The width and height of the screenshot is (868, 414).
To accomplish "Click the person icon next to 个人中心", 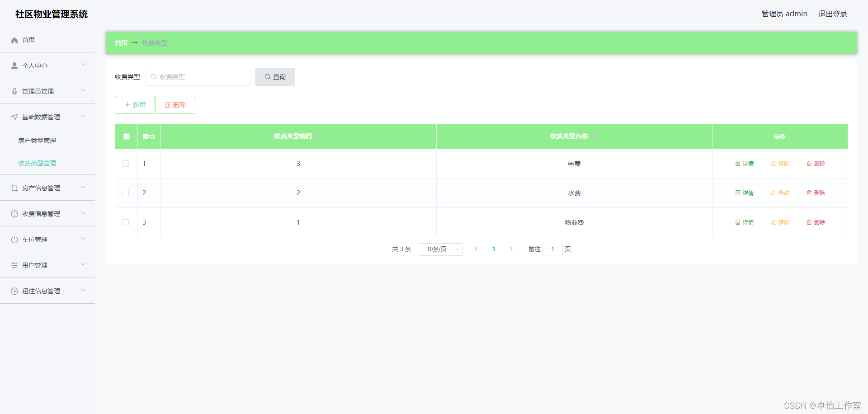I will coord(14,66).
